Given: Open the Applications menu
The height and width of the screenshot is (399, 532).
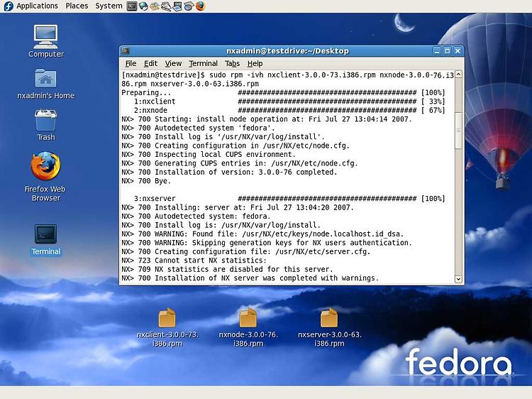Looking at the screenshot, I should (x=37, y=6).
